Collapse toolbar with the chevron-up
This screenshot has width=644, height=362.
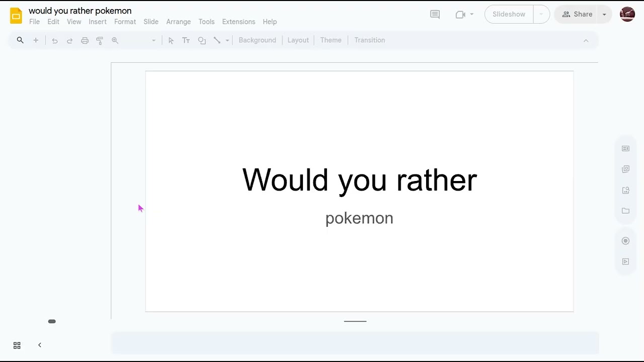[586, 40]
